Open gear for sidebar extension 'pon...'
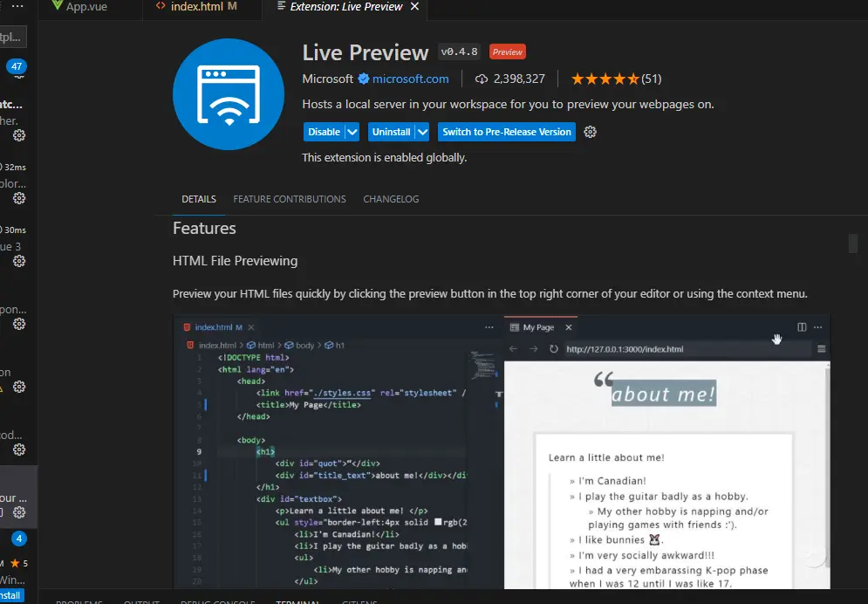 [19, 324]
